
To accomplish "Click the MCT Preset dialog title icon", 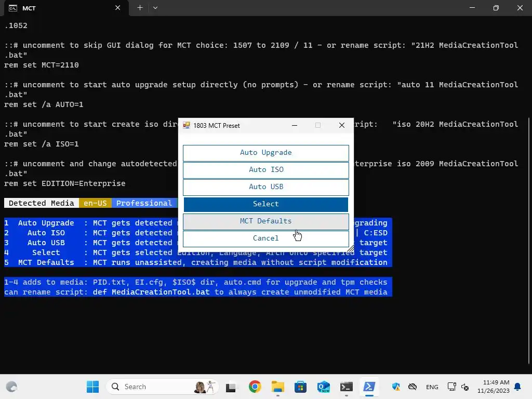I will (187, 125).
